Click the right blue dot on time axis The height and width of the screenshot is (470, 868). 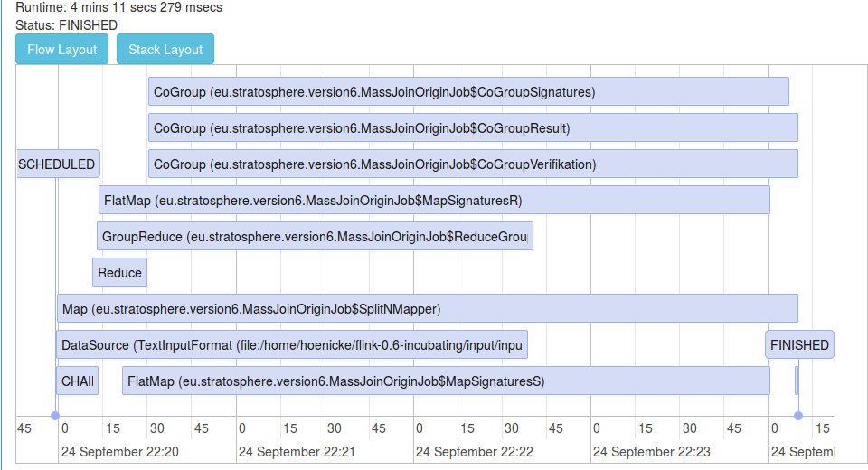(x=797, y=416)
